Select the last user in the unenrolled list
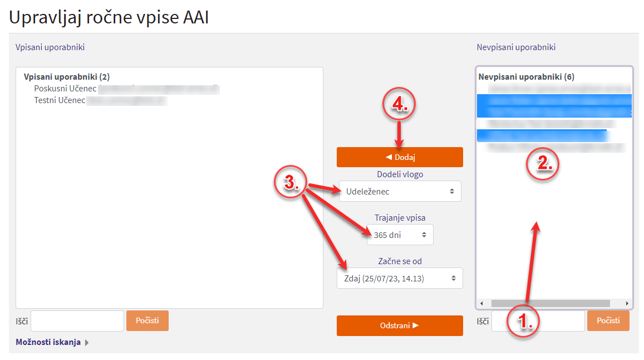The height and width of the screenshot is (360, 644). [x=554, y=148]
